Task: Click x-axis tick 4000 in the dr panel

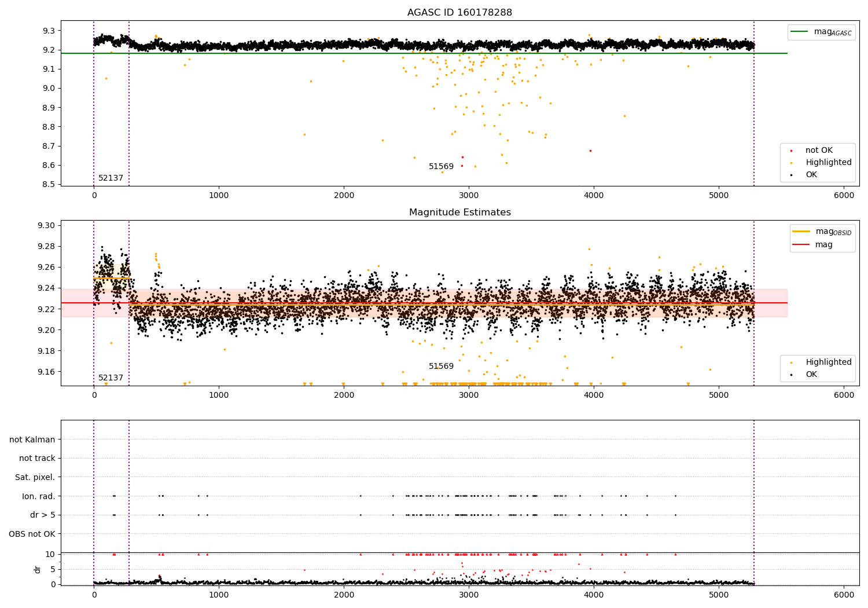Action: [x=594, y=595]
